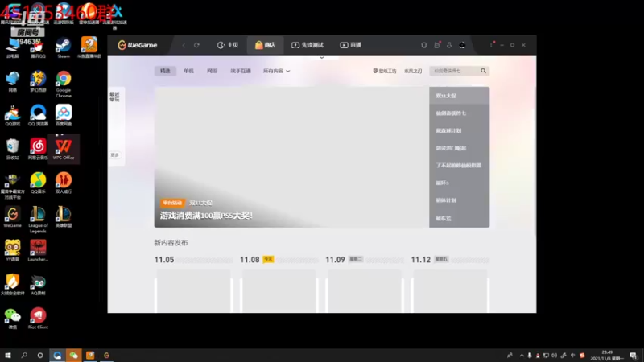Open the WeGame downloads arrow icon
Viewport: 644px width, 362px height.
(449, 45)
